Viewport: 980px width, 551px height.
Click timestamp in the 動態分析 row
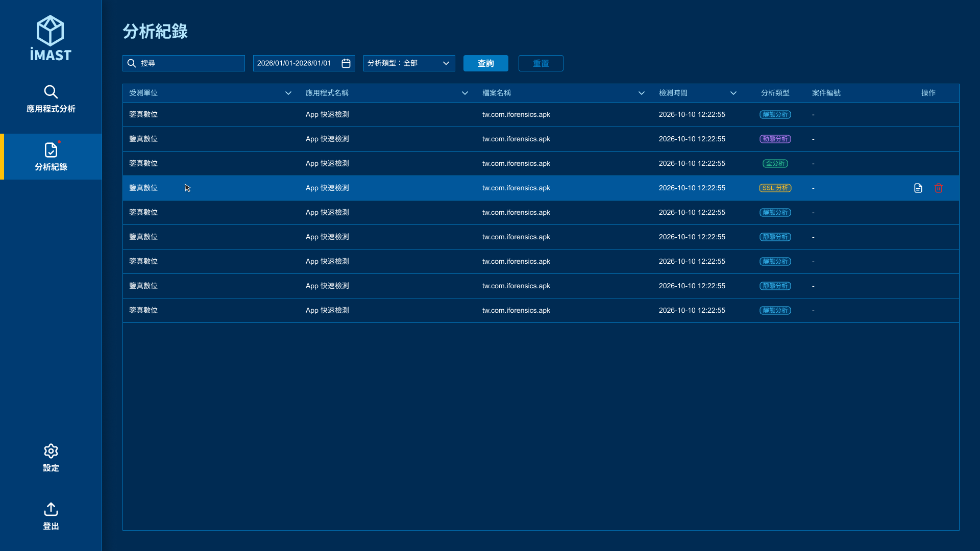pos(692,139)
